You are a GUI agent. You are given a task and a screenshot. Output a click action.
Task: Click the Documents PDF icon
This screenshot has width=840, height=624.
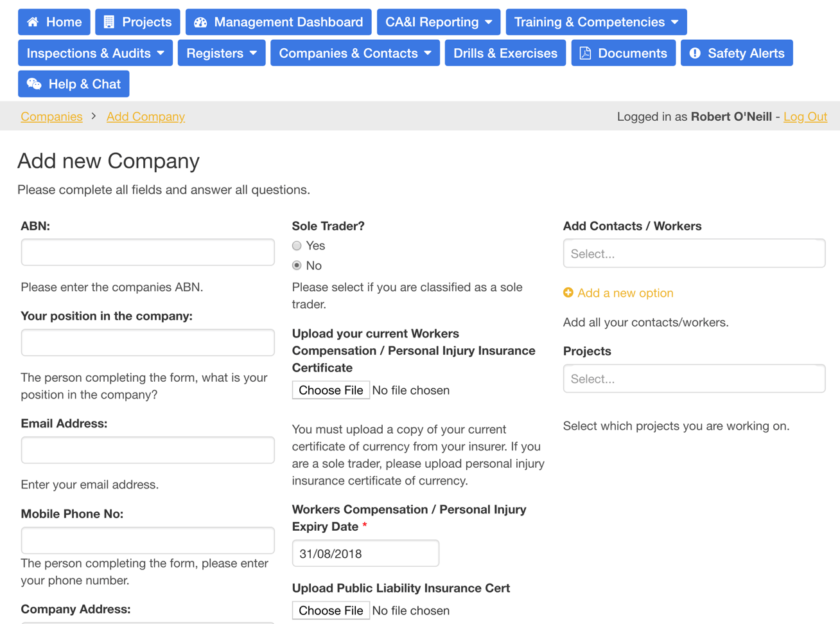point(584,53)
